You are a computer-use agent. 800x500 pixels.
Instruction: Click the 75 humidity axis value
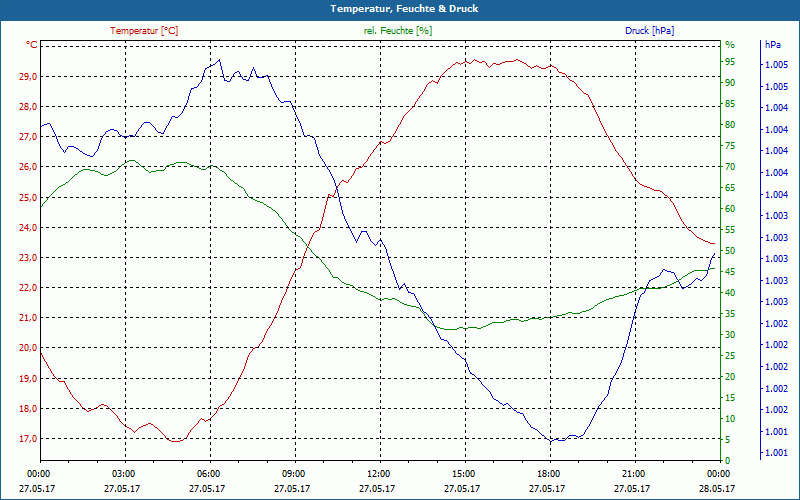[730, 145]
